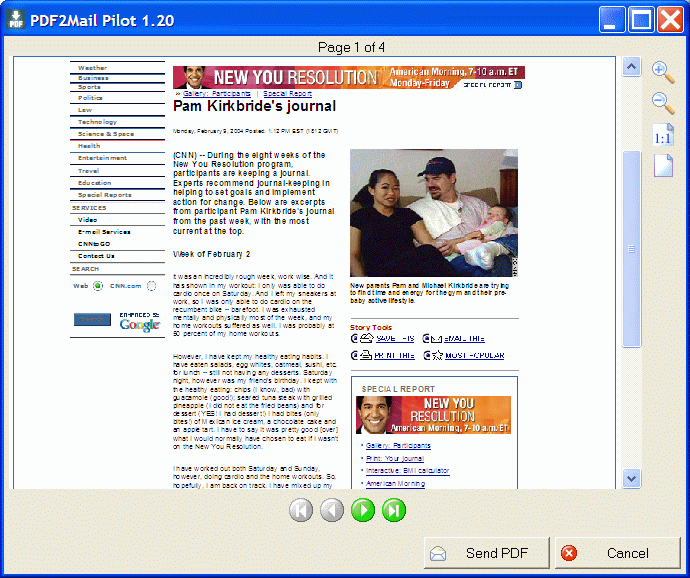The width and height of the screenshot is (690, 578).
Task: Open Gallery: Participants in Special Report box
Action: pyautogui.click(x=398, y=445)
